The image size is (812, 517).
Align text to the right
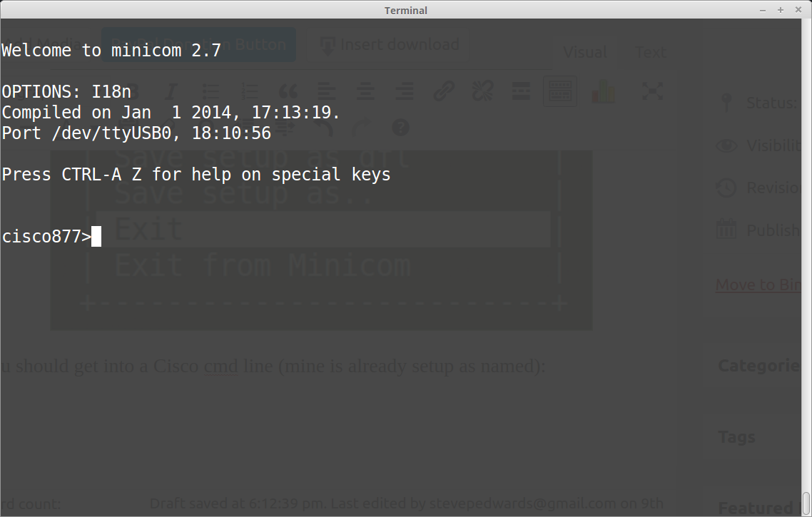click(405, 91)
